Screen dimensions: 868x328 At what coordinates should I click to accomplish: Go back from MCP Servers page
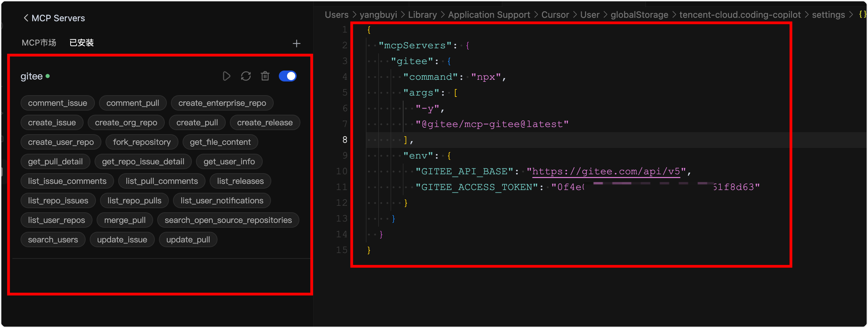26,18
